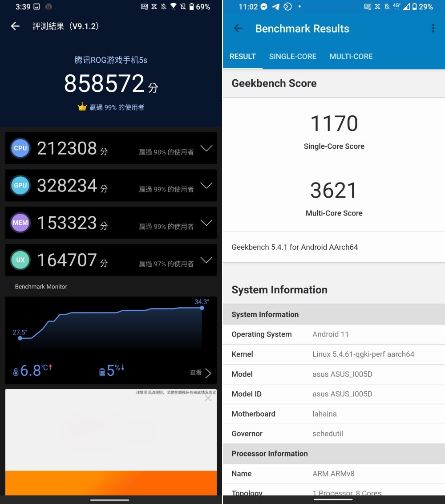This screenshot has height=504, width=445.
Task: Tap the 11:02 clock in right status bar
Action: coord(248,7)
